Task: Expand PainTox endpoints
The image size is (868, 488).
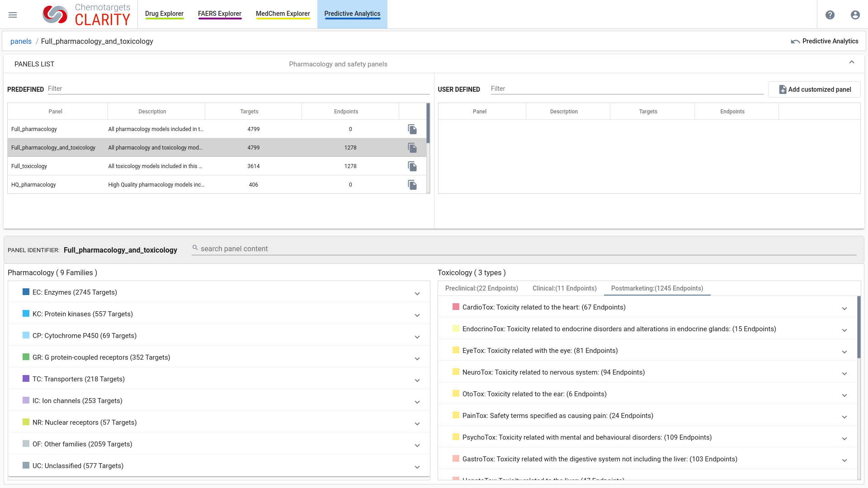Action: click(x=844, y=417)
